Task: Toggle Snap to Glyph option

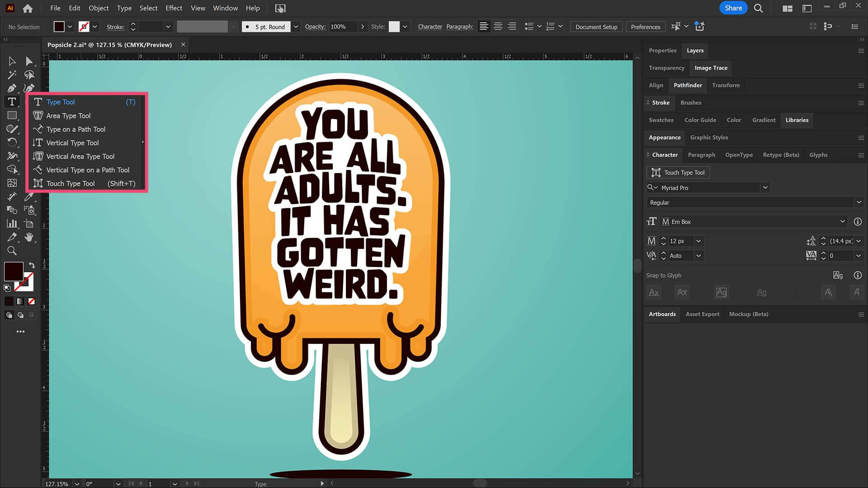Action: pyautogui.click(x=838, y=275)
